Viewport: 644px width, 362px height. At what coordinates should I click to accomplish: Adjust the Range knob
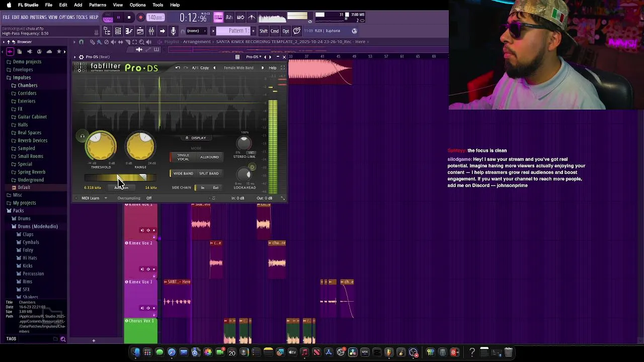[x=140, y=147]
